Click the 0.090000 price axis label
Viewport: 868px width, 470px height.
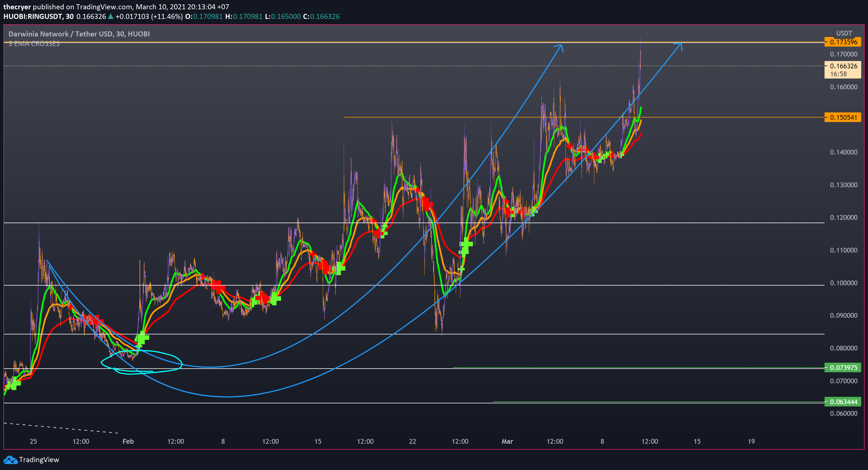[x=843, y=315]
